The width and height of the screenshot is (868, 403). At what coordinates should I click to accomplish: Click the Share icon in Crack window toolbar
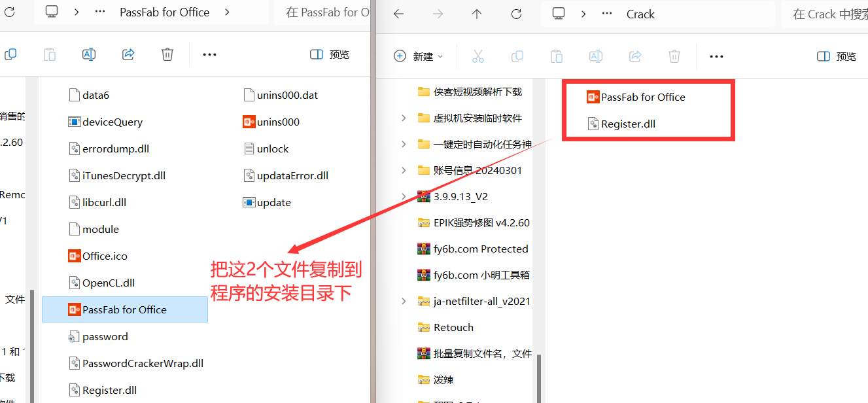tap(635, 56)
